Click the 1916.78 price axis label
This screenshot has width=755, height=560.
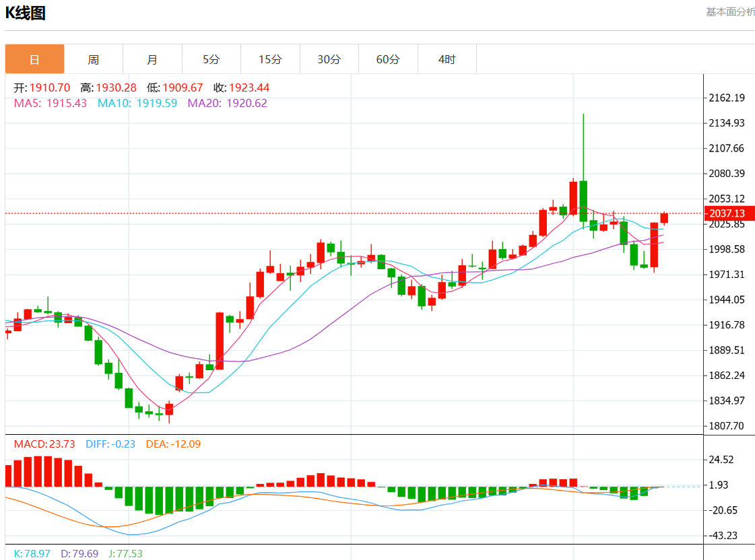click(x=727, y=324)
